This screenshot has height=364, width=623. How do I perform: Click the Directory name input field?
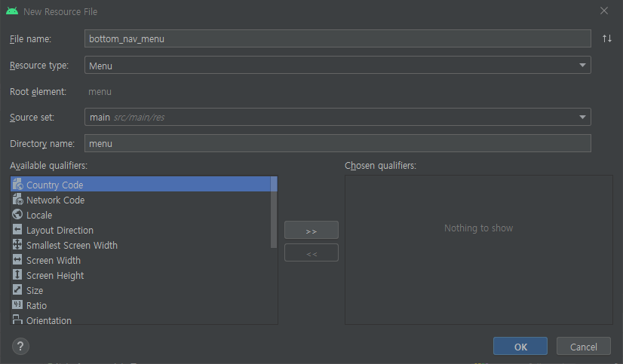[x=338, y=143]
